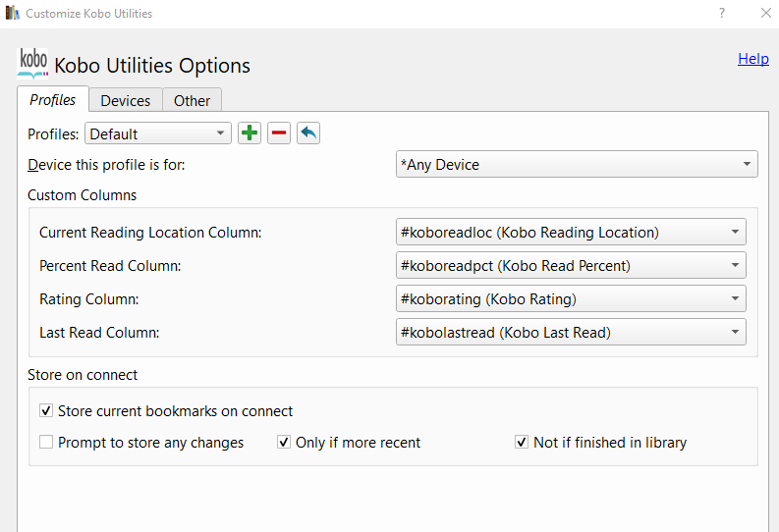This screenshot has width=779, height=532.
Task: Click the Kobo logo icon
Action: (x=33, y=63)
